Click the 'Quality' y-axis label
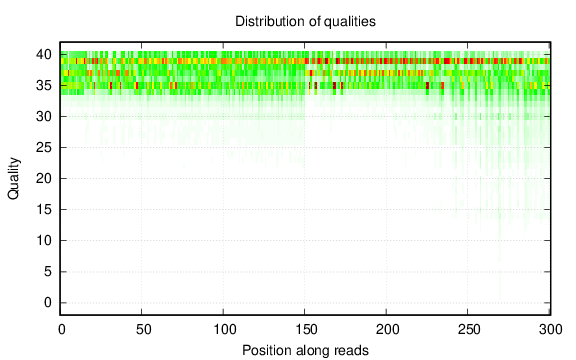This screenshot has width=576, height=360. coord(13,179)
